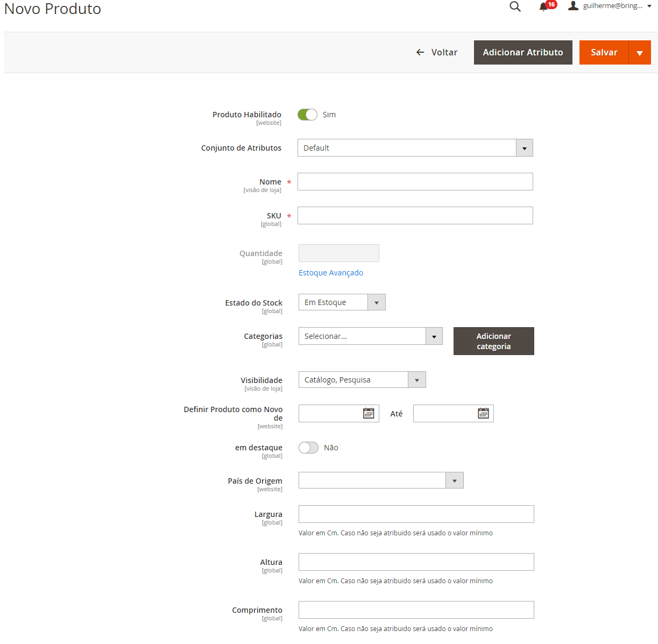Click Voltar link
The image size is (658, 644).
click(x=436, y=52)
